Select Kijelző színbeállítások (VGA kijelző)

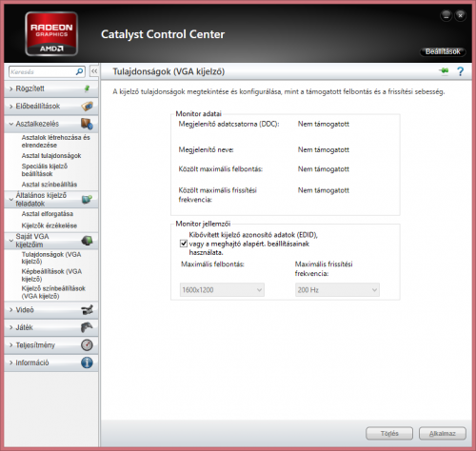(x=53, y=292)
